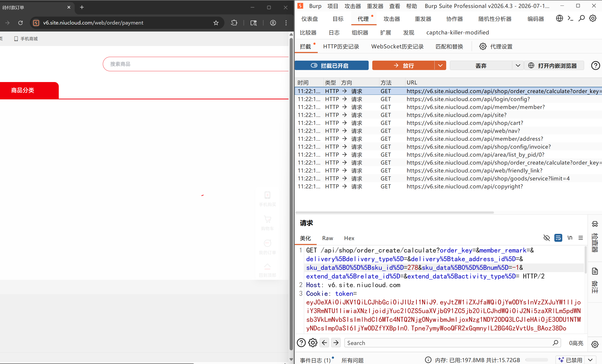Forward the request with 放行
The width and height of the screenshot is (602, 364).
click(x=403, y=65)
